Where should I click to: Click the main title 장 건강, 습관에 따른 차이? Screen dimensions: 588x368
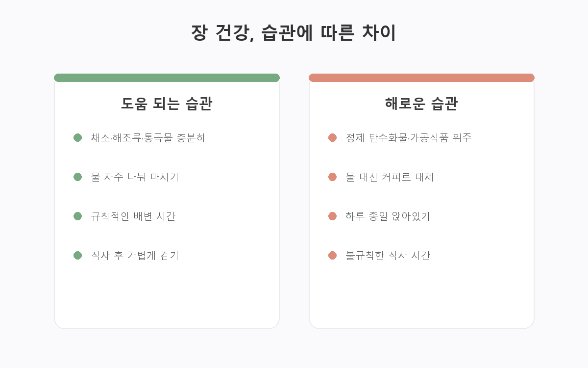(x=294, y=33)
